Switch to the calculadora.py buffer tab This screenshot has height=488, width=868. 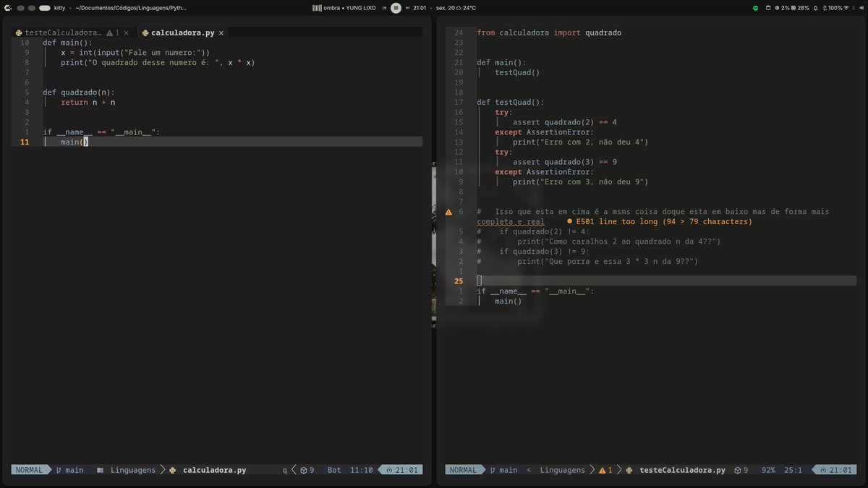pos(182,33)
